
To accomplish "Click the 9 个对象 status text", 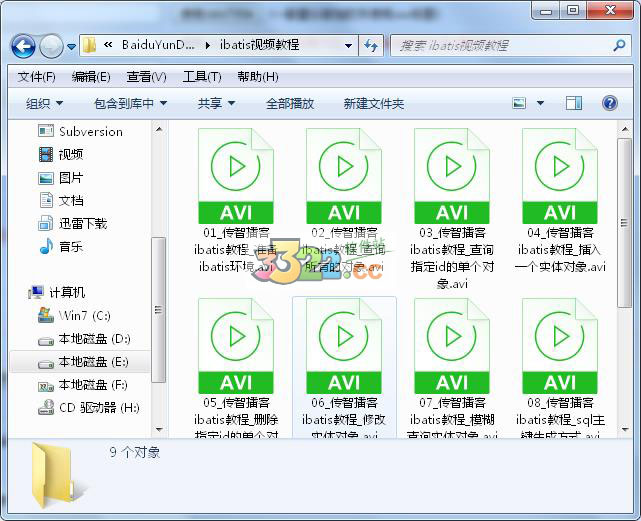I will coord(134,452).
